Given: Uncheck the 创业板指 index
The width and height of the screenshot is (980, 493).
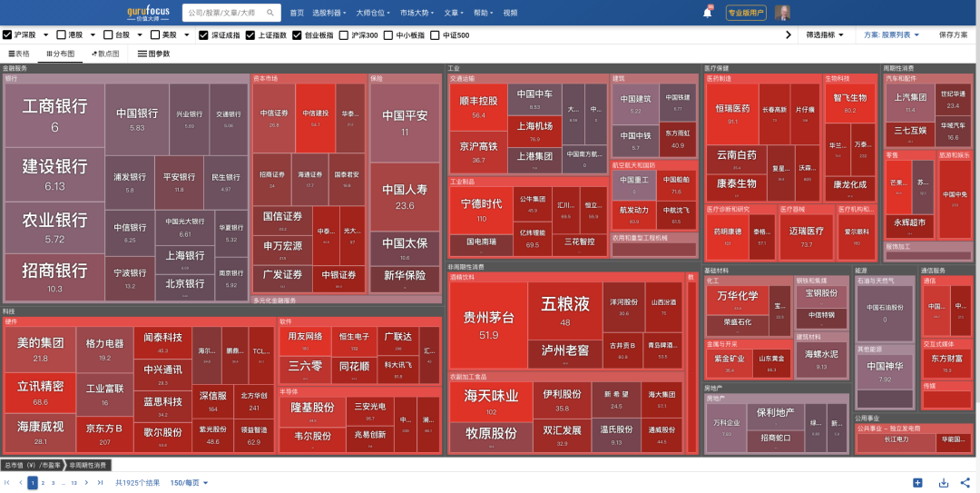Looking at the screenshot, I should tap(297, 35).
